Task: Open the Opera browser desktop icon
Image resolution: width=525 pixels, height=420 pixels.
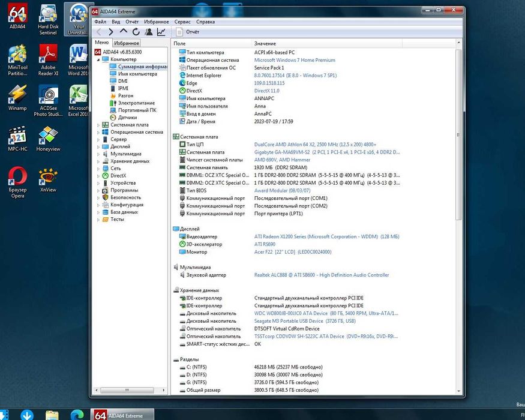Action: pyautogui.click(x=17, y=182)
